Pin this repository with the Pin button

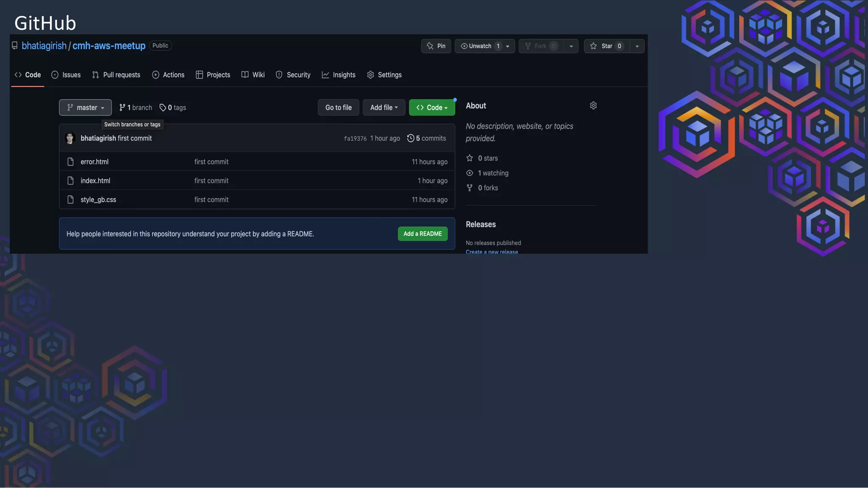tap(436, 46)
